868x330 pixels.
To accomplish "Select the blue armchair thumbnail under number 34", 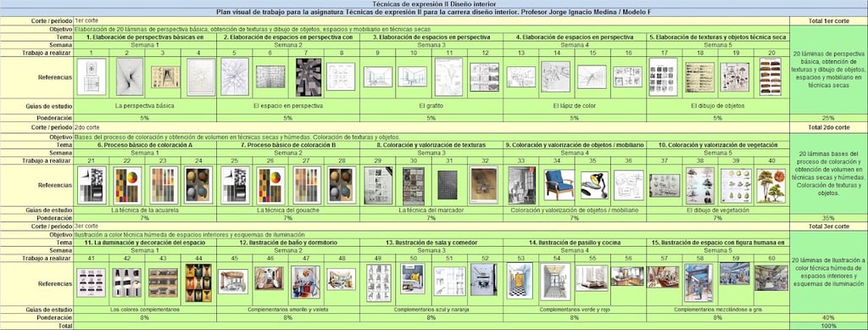I will pyautogui.click(x=559, y=186).
